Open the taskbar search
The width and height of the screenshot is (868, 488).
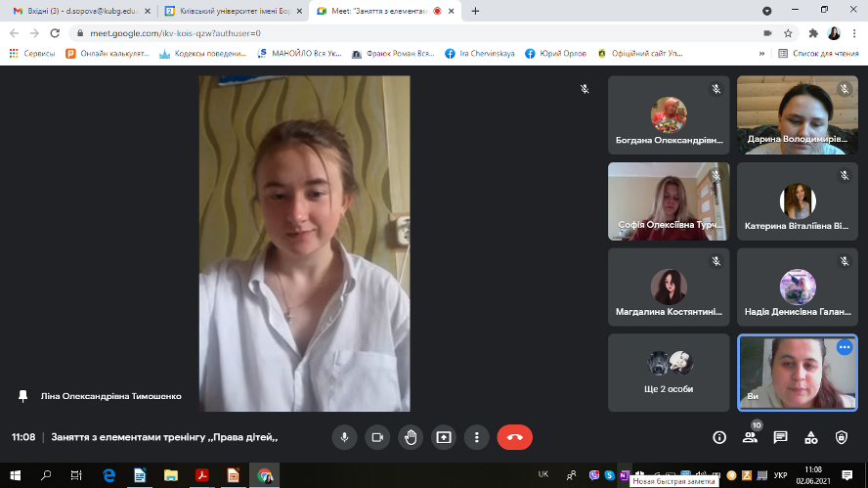point(46,475)
